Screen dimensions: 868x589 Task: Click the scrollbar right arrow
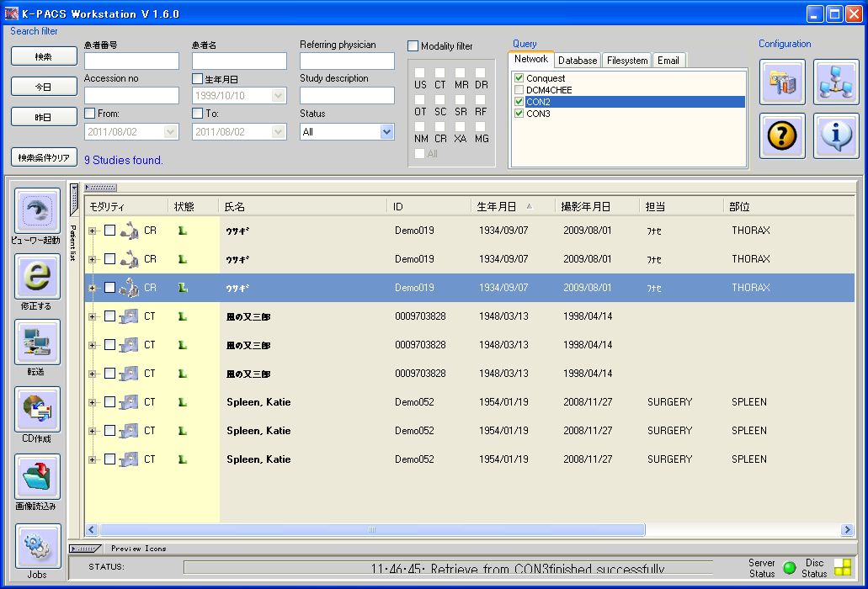847,530
